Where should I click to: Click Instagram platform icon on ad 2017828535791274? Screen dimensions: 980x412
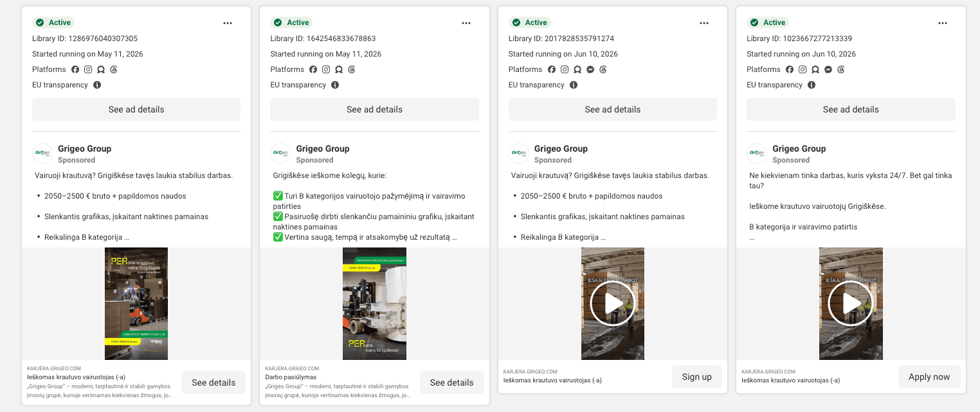pos(565,69)
